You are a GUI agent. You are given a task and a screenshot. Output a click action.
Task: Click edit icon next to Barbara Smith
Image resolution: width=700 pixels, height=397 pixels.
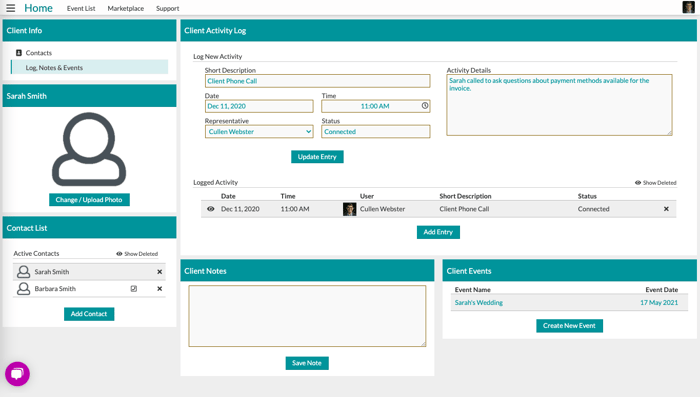133,288
